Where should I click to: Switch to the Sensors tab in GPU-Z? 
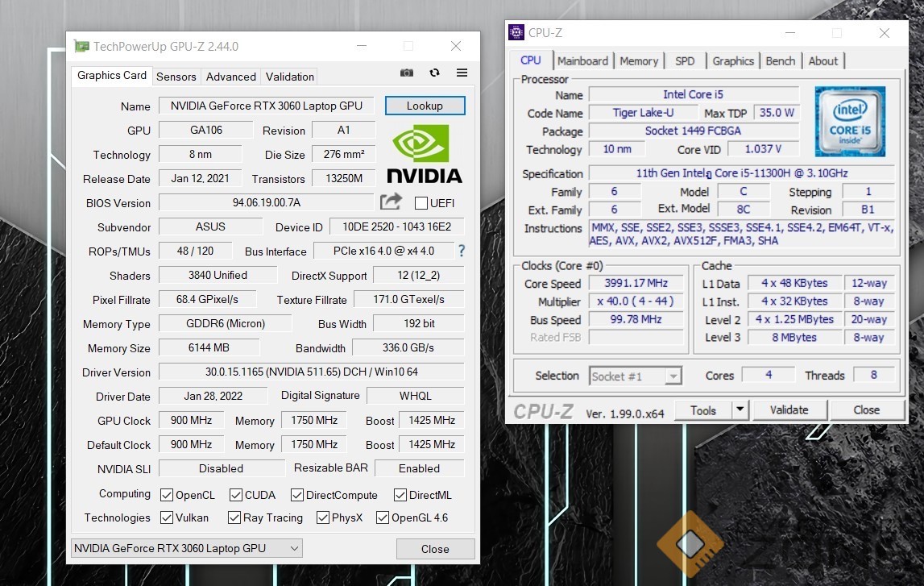(x=176, y=77)
